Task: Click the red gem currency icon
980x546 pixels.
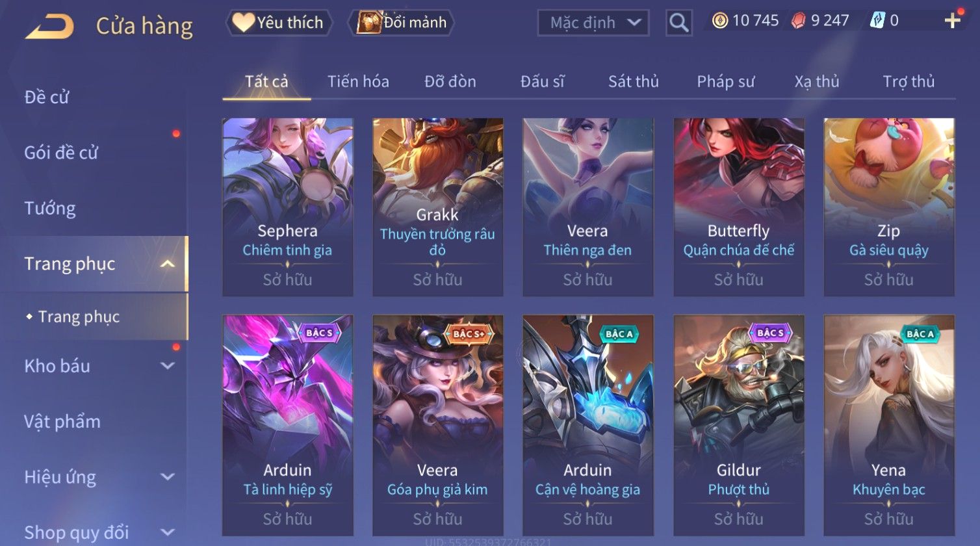Action: [x=798, y=21]
